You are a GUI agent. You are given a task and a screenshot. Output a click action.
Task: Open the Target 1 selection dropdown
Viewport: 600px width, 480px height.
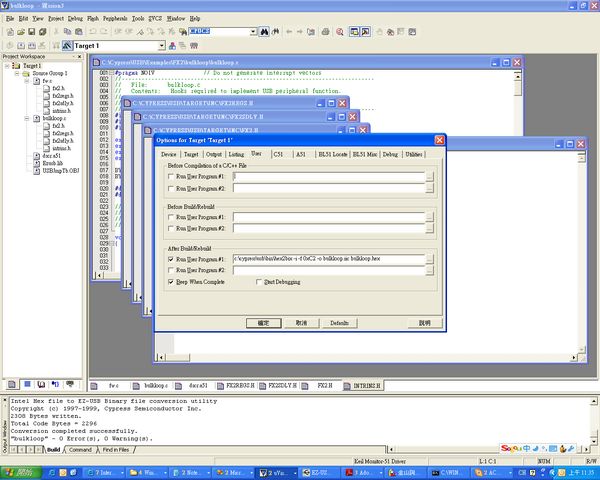161,46
